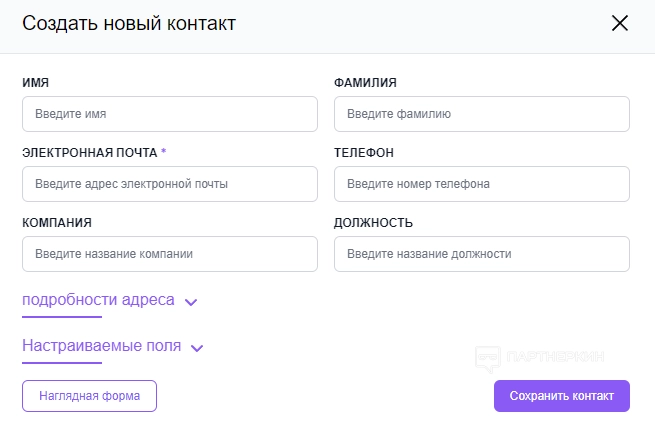Click the chevron beside подробности адреса
Image resolution: width=655 pixels, height=425 pixels.
tap(192, 301)
